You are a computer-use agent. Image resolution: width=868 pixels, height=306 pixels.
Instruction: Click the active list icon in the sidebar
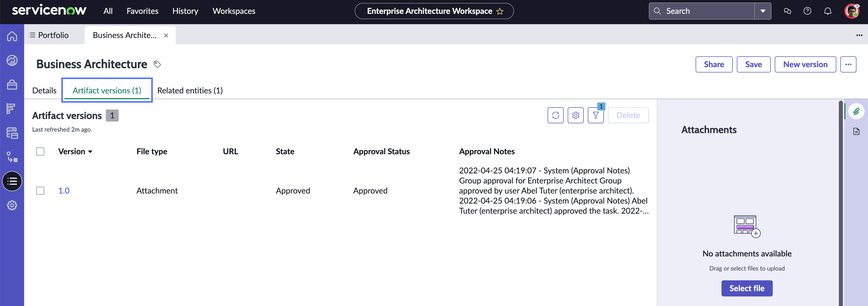[x=12, y=181]
